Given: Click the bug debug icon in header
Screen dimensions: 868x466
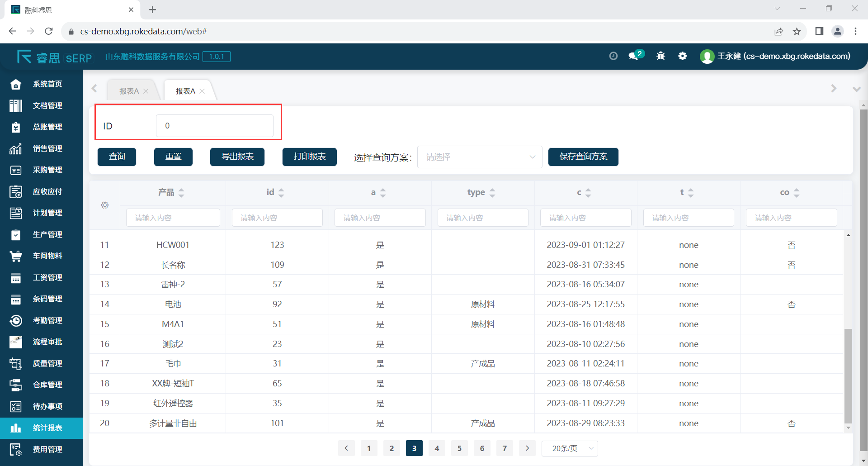Looking at the screenshot, I should 660,56.
